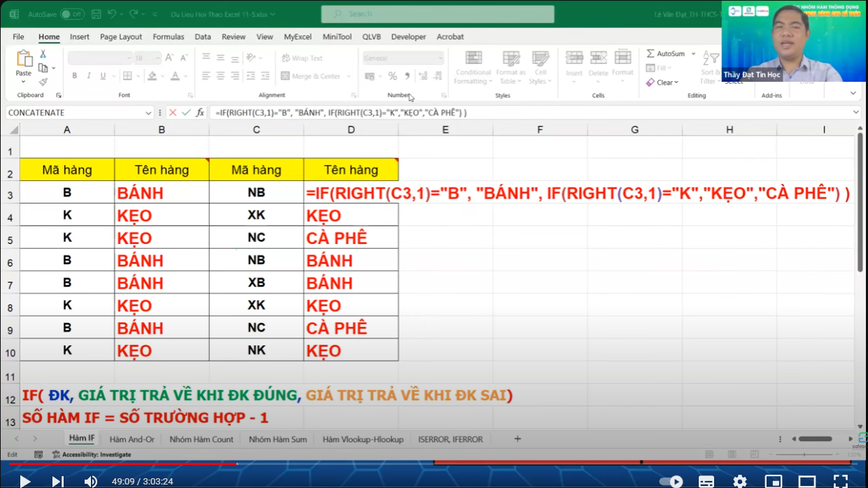The height and width of the screenshot is (488, 868).
Task: Open Format as Table menu
Action: coord(511,68)
